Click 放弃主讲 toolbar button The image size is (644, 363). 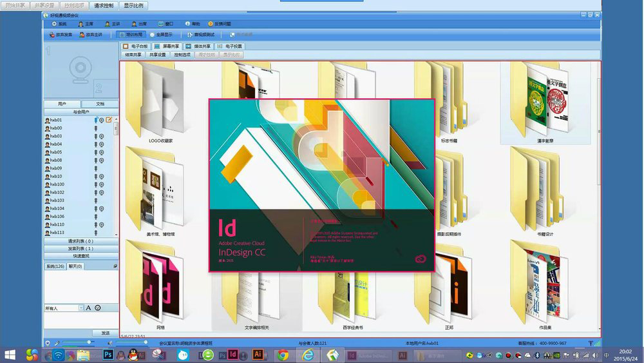[x=91, y=35]
